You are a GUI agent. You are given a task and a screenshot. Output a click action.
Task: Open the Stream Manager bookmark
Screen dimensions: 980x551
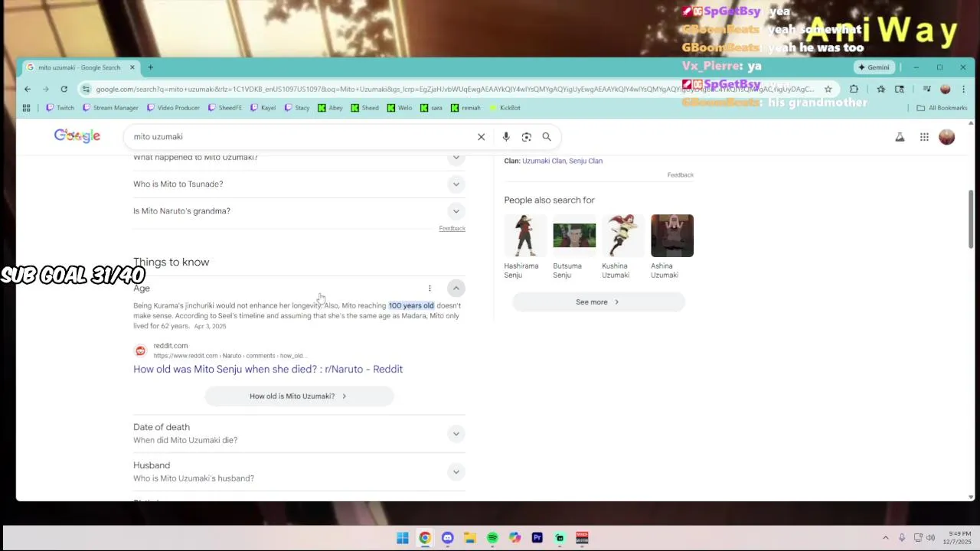click(110, 108)
